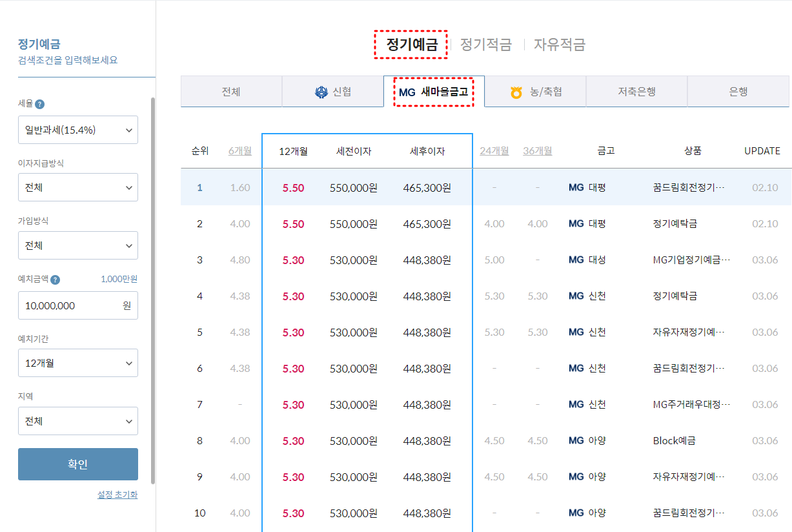Image resolution: width=792 pixels, height=532 pixels.
Task: Click the UPDATE column header
Action: tap(762, 151)
